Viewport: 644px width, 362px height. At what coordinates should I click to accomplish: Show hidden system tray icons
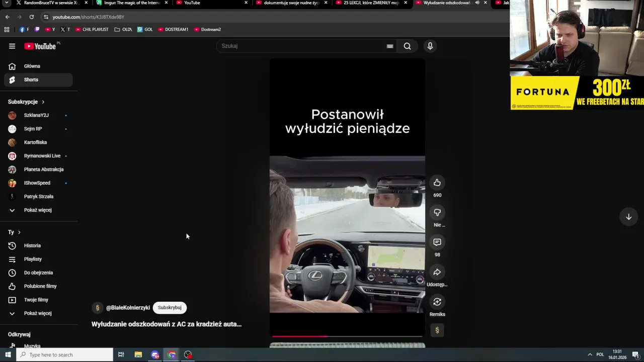point(590,355)
